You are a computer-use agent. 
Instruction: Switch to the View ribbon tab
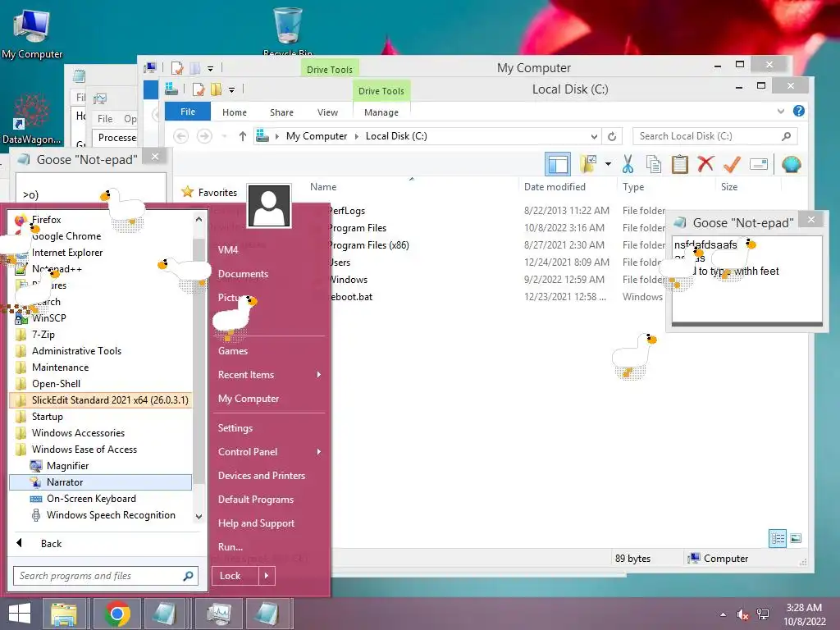[x=327, y=112]
